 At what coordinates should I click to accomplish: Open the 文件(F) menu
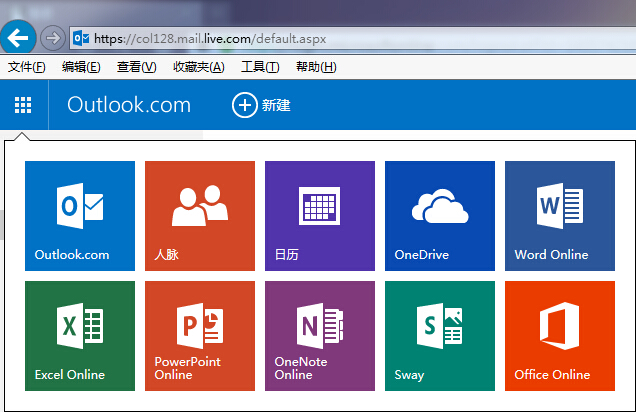[x=27, y=67]
